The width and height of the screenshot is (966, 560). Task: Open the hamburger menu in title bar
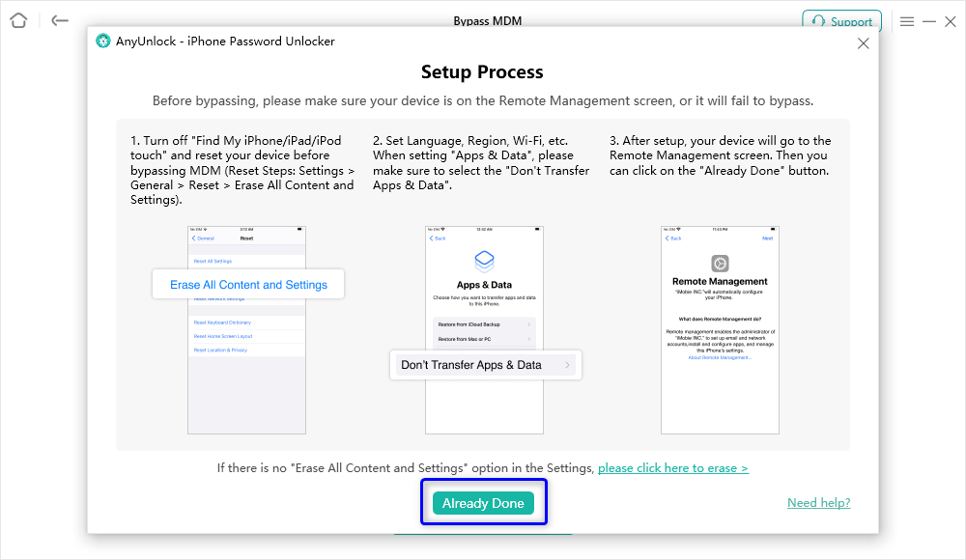(x=907, y=21)
